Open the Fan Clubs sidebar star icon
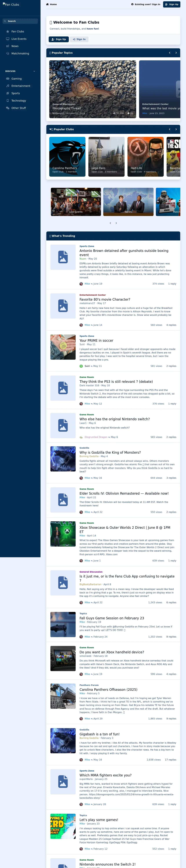Screen dimensions: 186x868 pyautogui.click(x=8, y=32)
